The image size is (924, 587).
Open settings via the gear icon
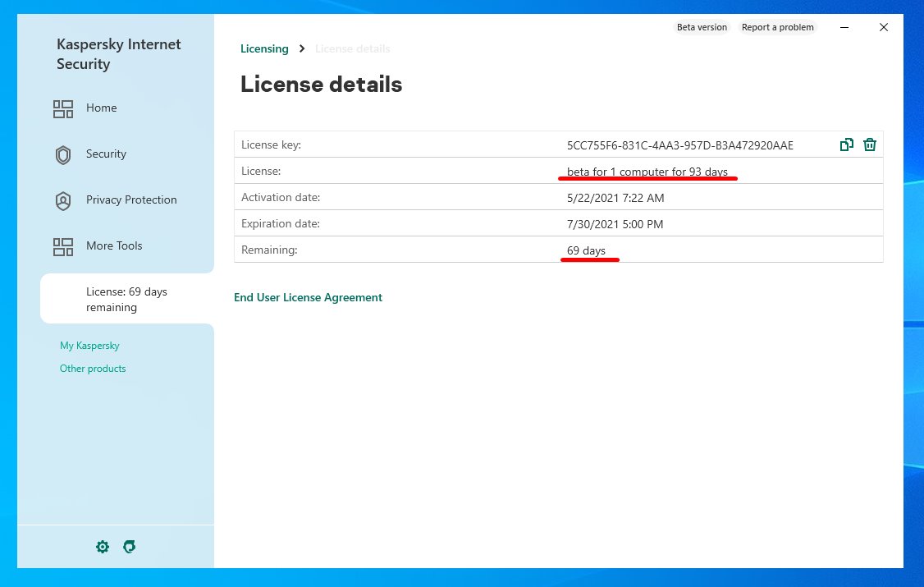(103, 547)
